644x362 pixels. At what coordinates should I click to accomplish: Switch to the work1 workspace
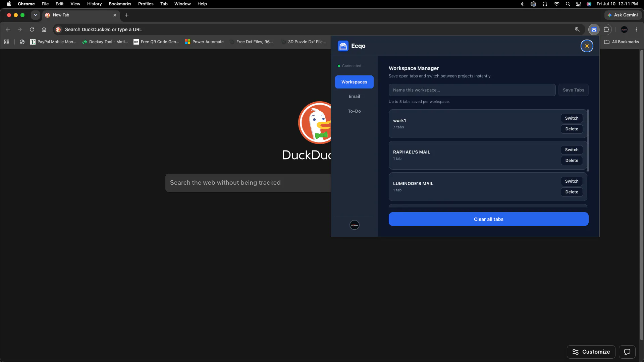(x=572, y=118)
